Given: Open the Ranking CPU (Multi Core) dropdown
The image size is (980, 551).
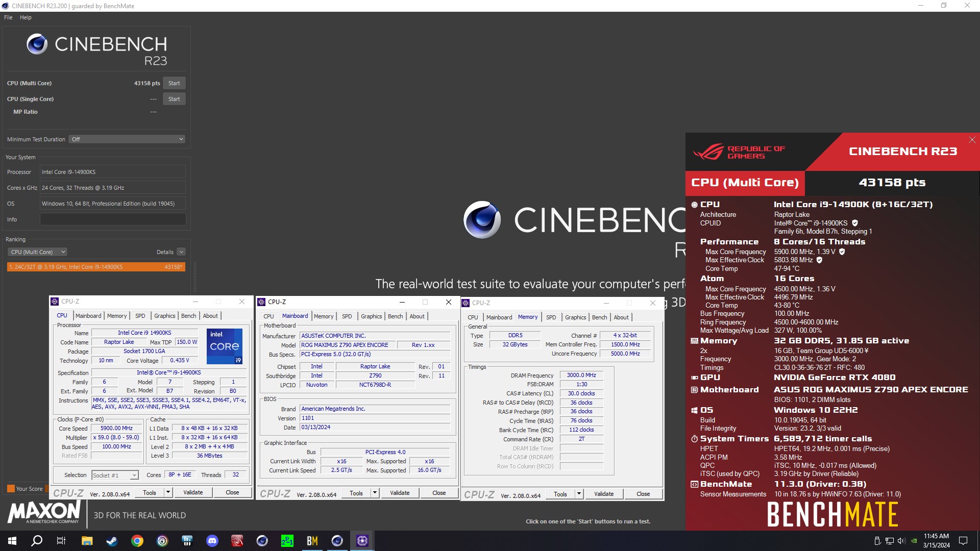Looking at the screenshot, I should tap(37, 252).
